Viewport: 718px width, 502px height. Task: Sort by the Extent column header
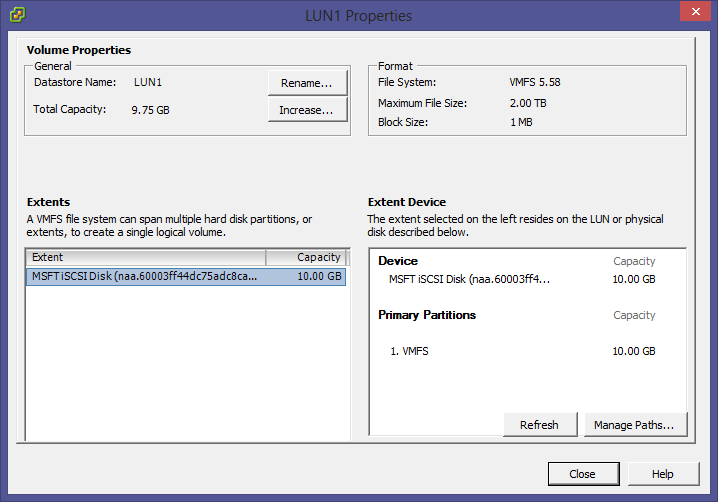146,257
